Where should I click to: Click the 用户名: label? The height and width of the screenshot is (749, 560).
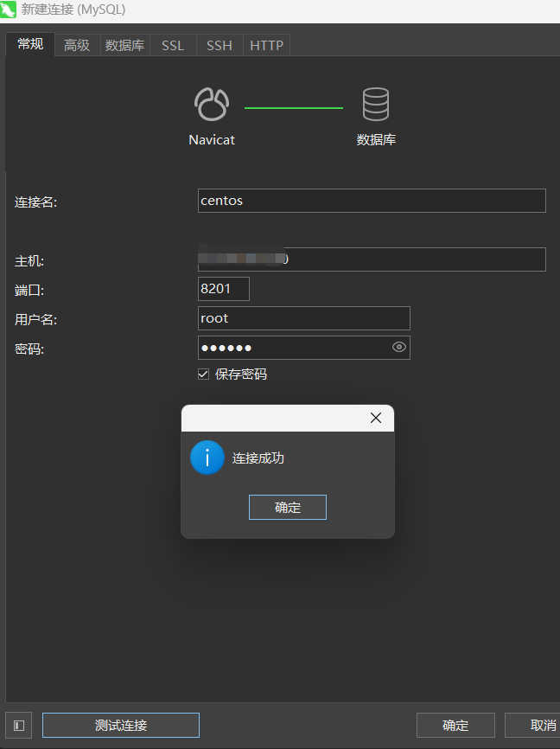coord(35,319)
